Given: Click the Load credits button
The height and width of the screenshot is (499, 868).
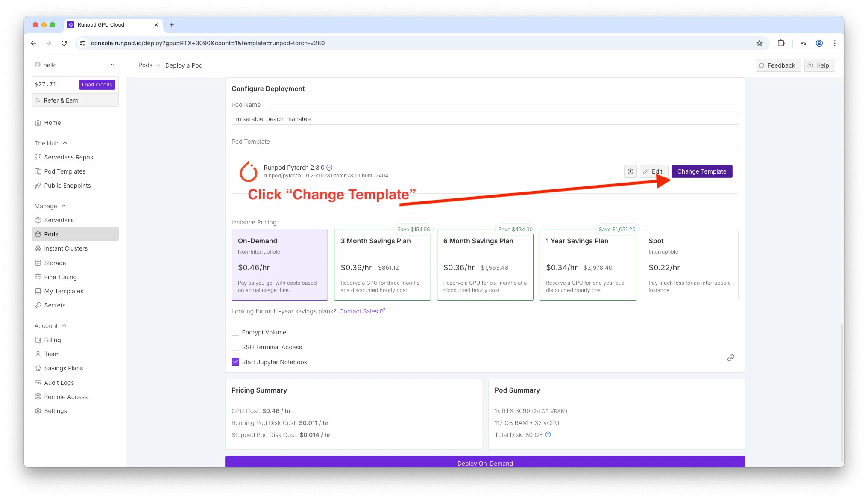Looking at the screenshot, I should [x=97, y=85].
